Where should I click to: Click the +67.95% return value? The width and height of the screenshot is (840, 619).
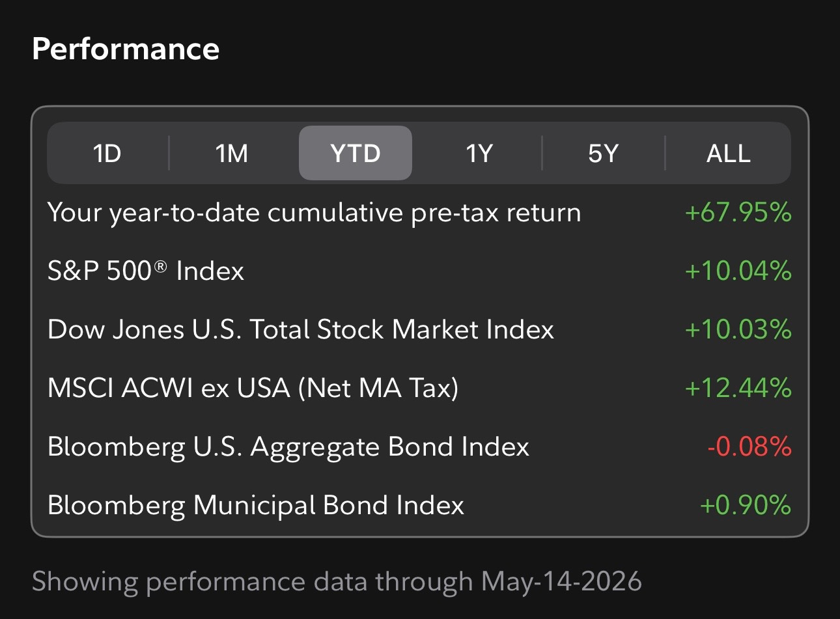(x=738, y=213)
